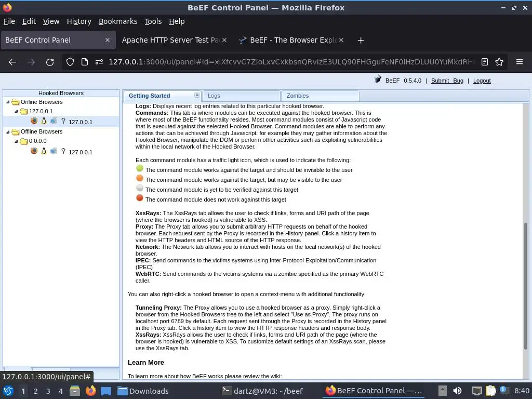Open the View menu
The width and height of the screenshot is (532, 399).
[x=51, y=21]
